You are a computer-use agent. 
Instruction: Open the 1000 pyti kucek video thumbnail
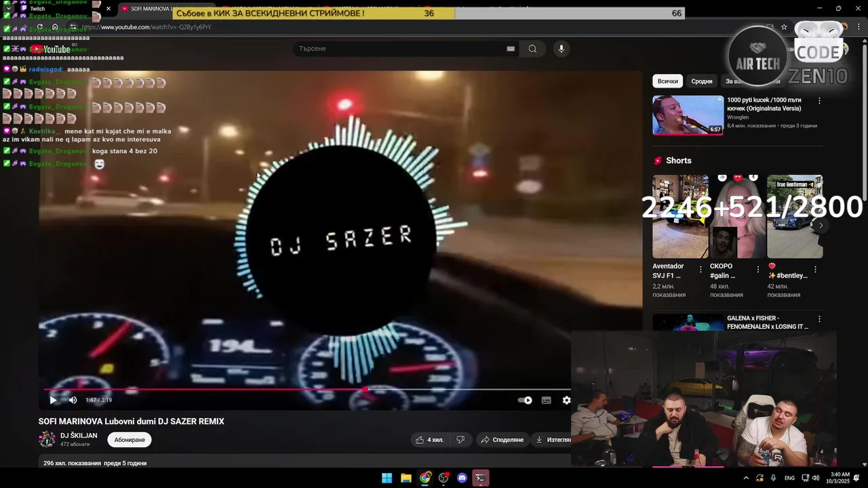688,115
